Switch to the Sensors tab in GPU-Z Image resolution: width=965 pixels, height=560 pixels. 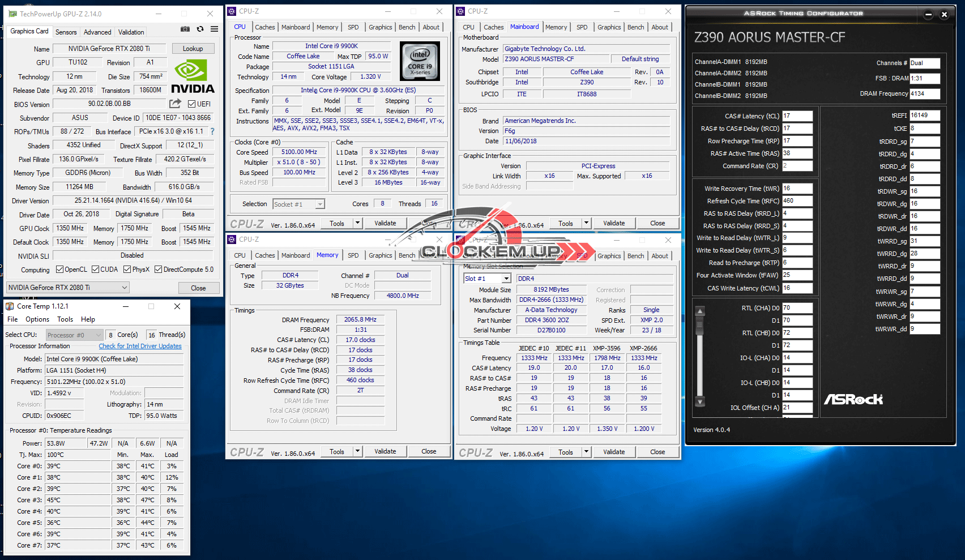[x=66, y=32]
